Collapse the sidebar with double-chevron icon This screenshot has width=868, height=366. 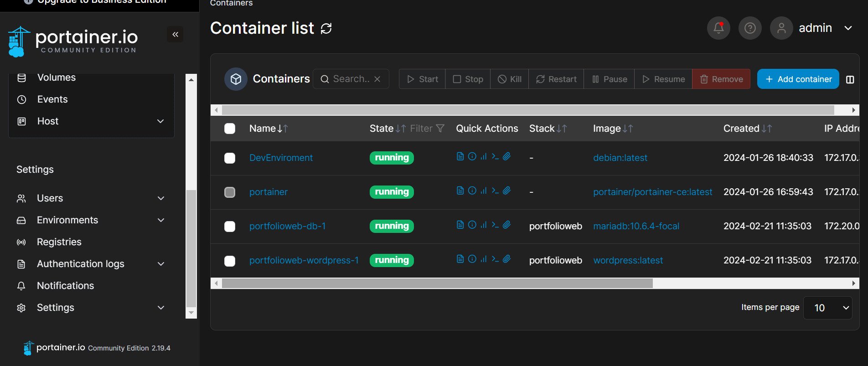175,35
